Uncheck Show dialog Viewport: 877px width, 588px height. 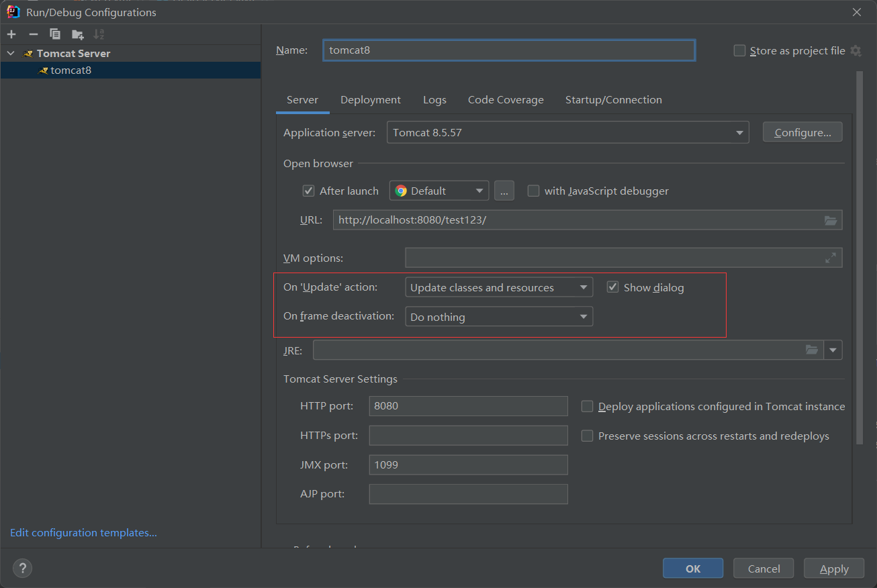click(x=612, y=287)
